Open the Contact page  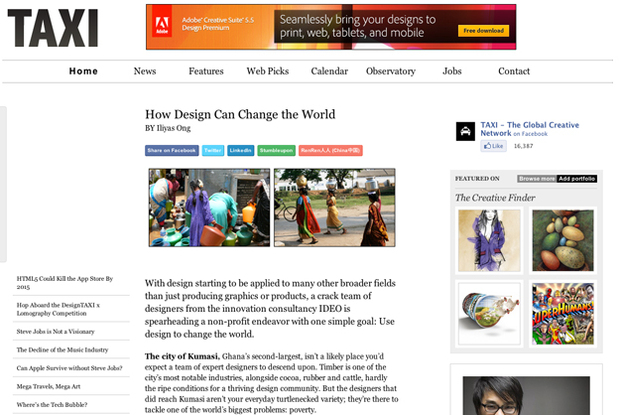[x=514, y=71]
